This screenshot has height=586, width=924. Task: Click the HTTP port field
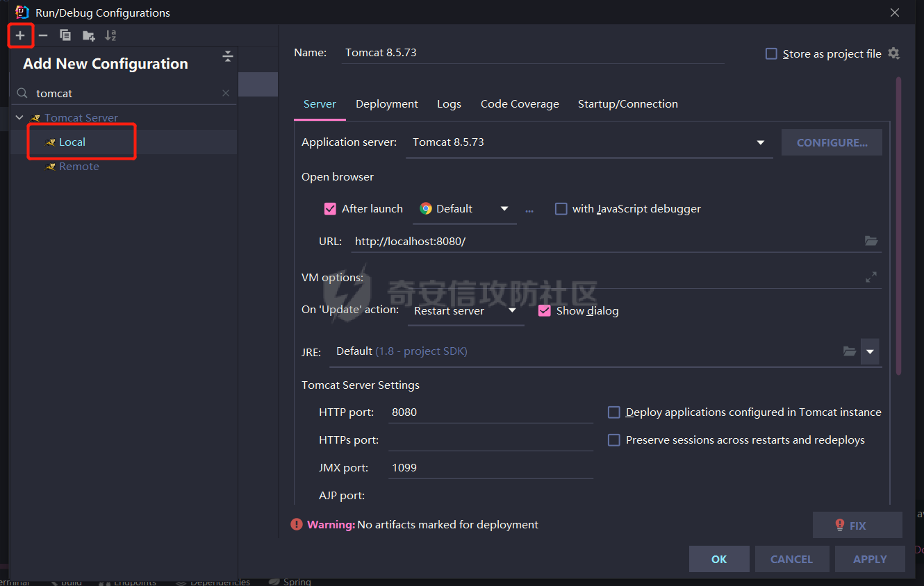click(x=490, y=412)
